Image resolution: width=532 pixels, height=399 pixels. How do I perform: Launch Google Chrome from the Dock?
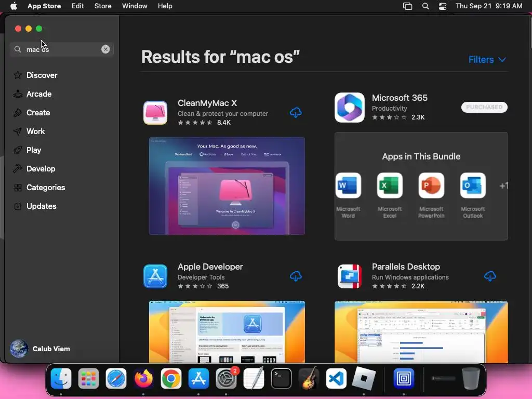click(x=171, y=378)
